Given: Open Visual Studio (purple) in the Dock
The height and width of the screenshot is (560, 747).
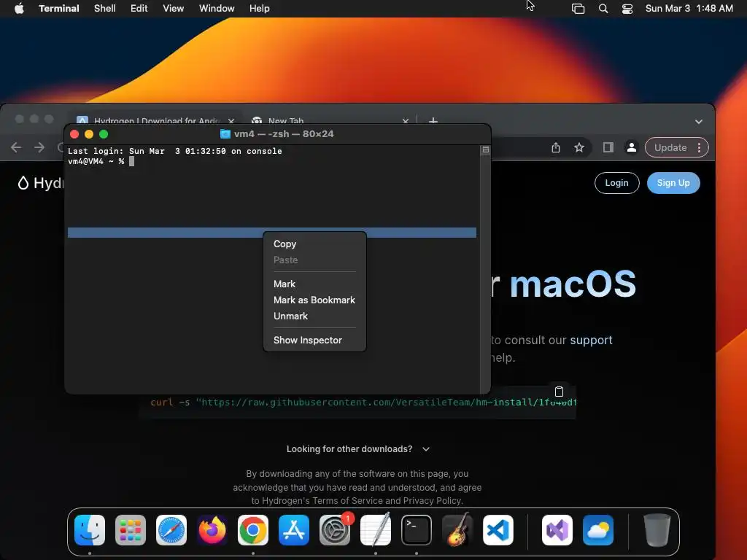Looking at the screenshot, I should pos(557,530).
